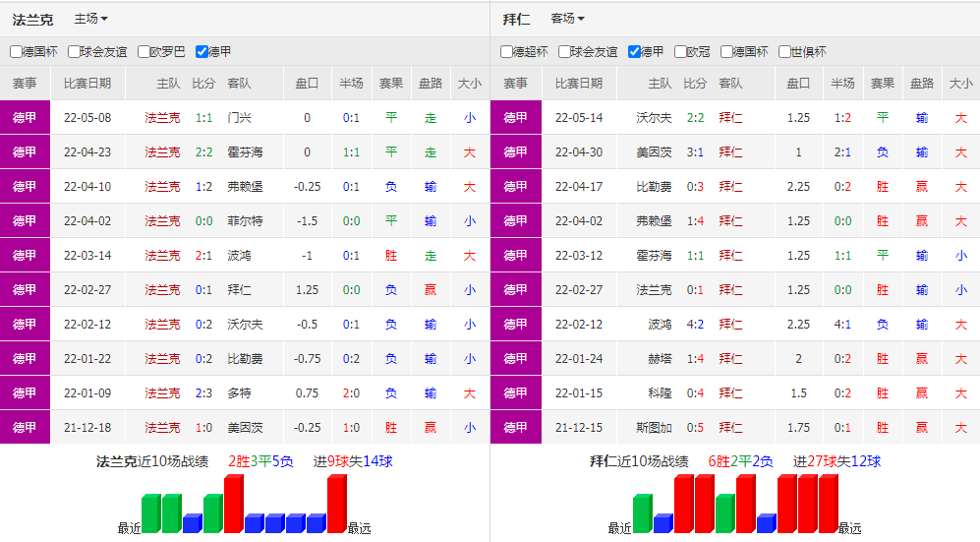
Task: Toggle the 球会友谊 checkbox under 拜仁
Action: (x=564, y=52)
